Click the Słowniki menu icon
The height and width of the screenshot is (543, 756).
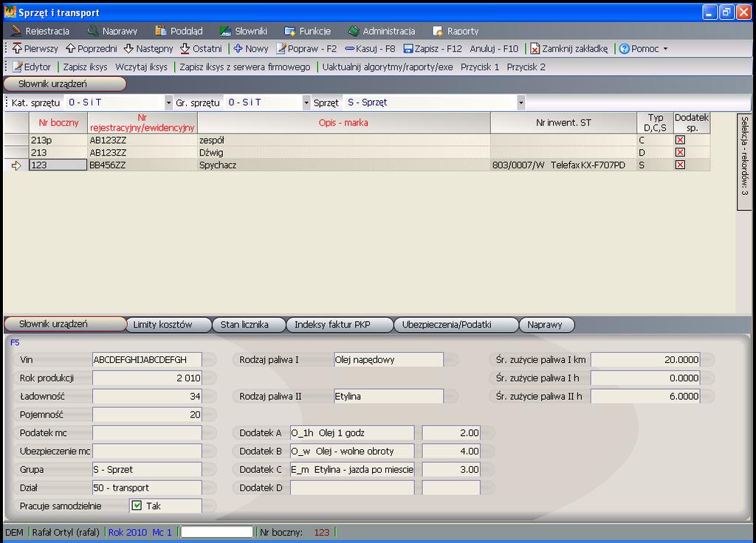click(225, 31)
